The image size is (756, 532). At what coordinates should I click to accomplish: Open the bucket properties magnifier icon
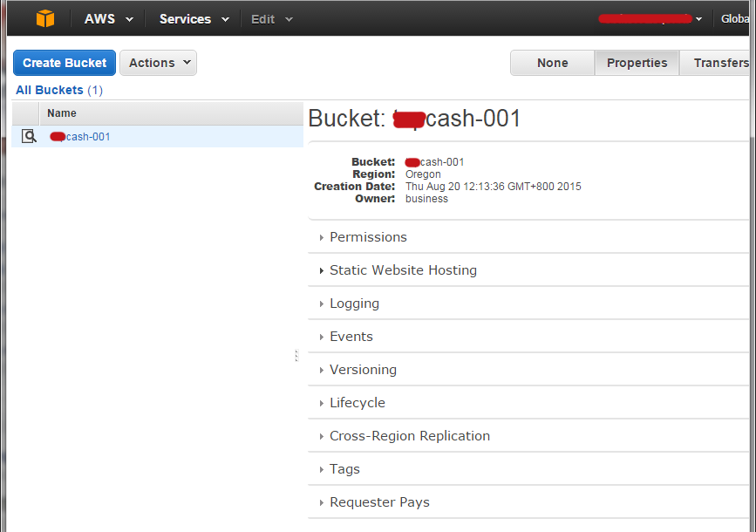coord(29,137)
